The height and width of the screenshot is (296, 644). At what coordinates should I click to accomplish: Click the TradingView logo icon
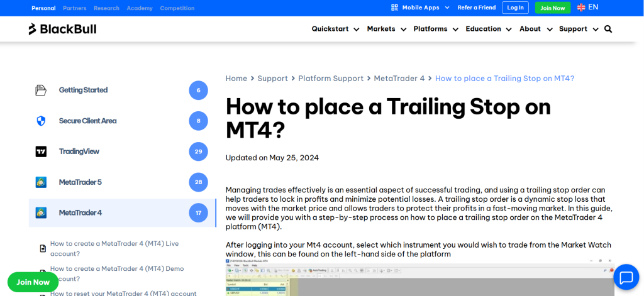[41, 151]
